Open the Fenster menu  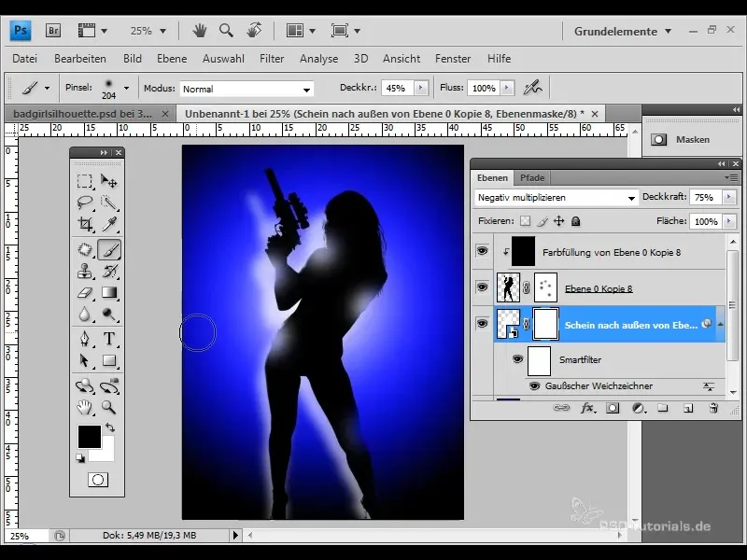click(453, 59)
